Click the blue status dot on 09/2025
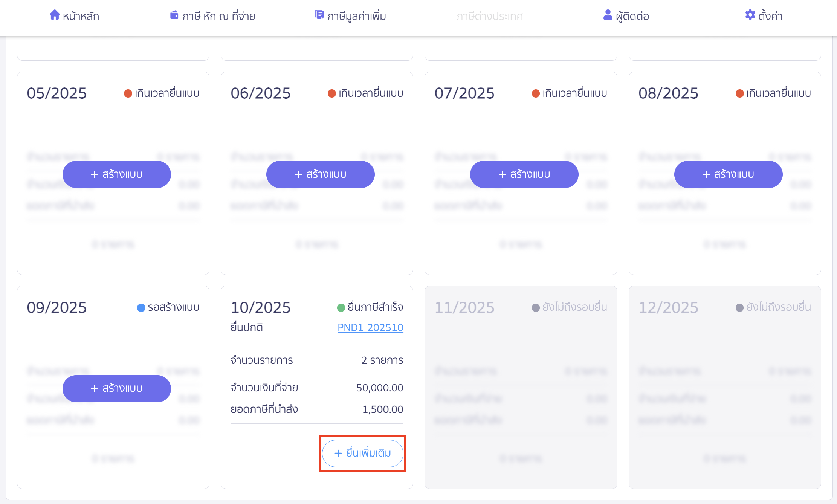Screen dimensions: 837x504 point(141,308)
